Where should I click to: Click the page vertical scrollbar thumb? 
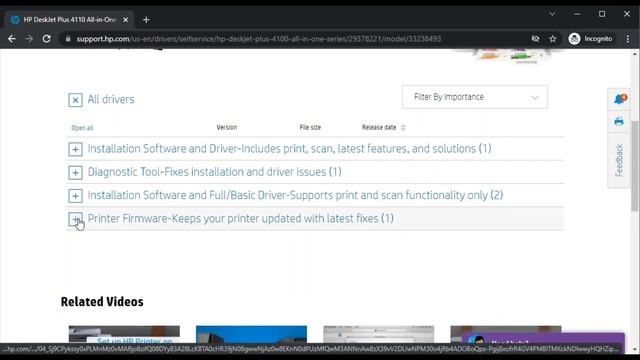pos(635,165)
